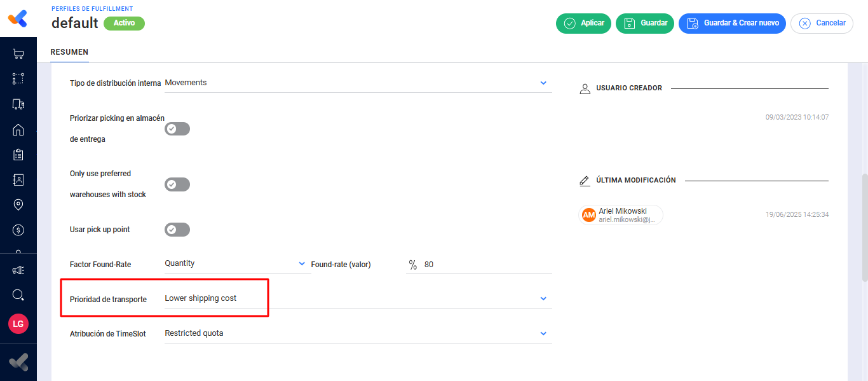The image size is (868, 381).
Task: Open Tipo de distribución interna dropdown
Action: click(x=358, y=83)
